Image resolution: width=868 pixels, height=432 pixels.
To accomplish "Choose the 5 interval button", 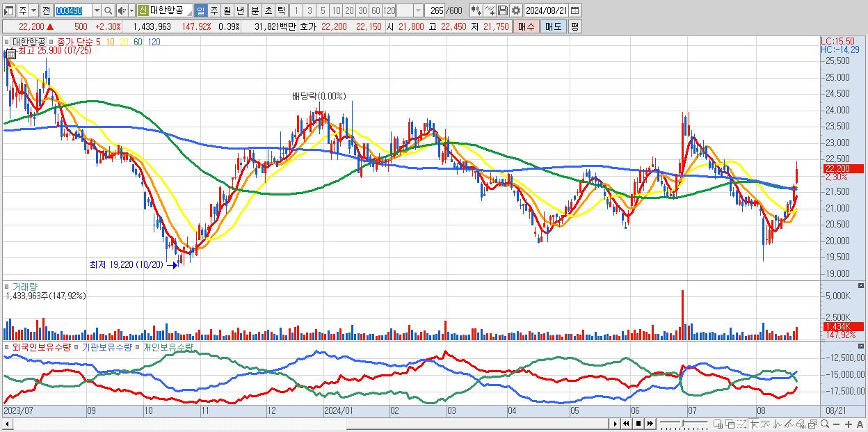I will coord(323,10).
